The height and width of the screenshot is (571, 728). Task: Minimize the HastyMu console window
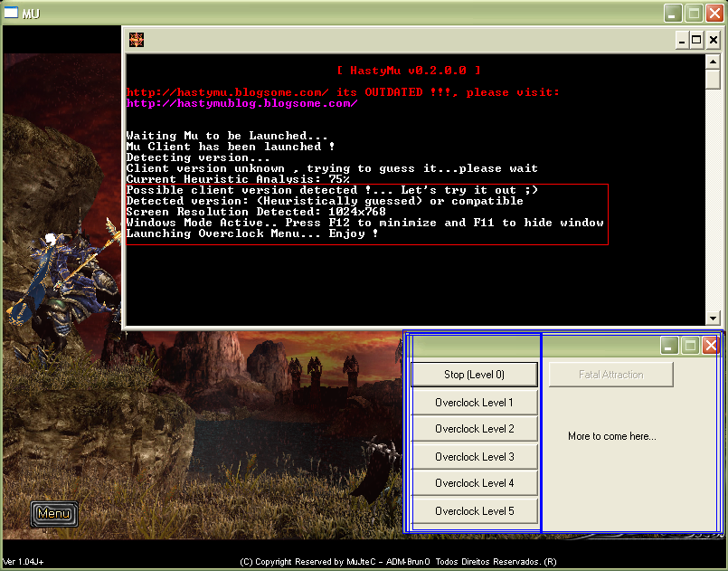point(682,41)
